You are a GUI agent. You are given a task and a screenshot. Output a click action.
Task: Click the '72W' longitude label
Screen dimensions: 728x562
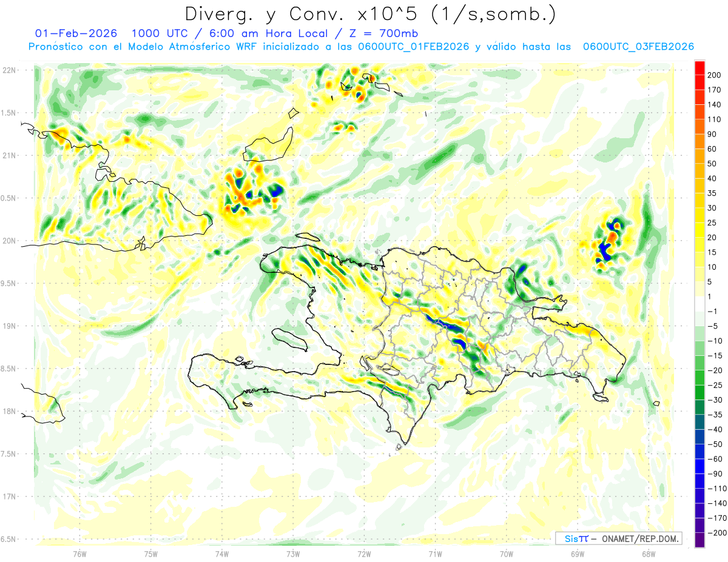coord(364,554)
